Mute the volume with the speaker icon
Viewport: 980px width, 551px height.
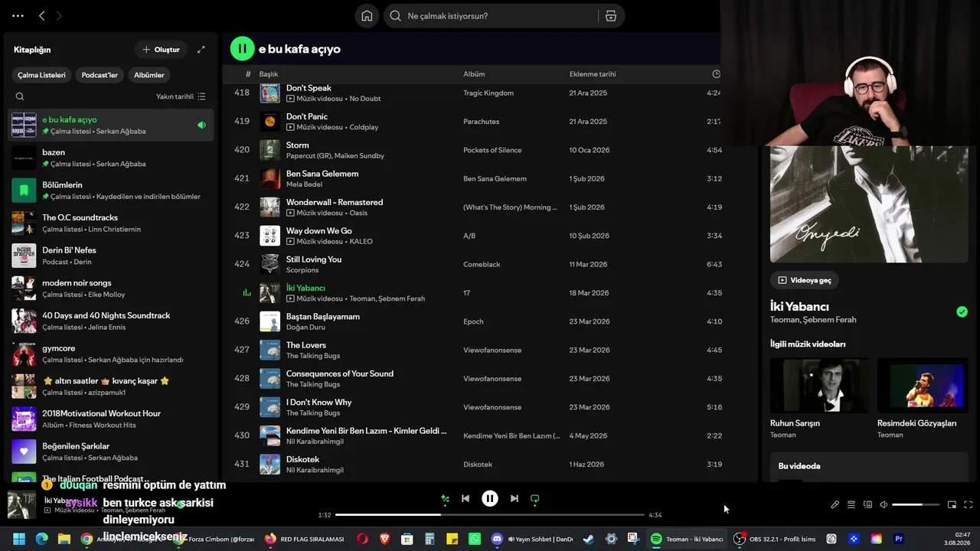(884, 505)
